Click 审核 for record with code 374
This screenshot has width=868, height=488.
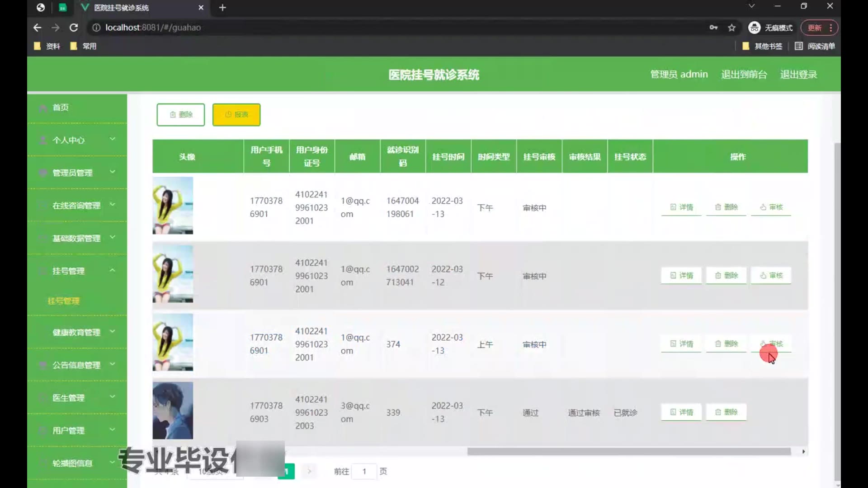[x=771, y=344]
